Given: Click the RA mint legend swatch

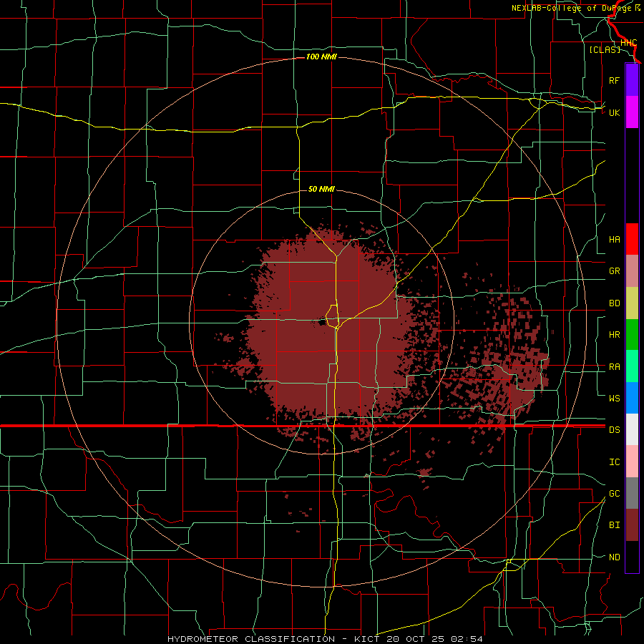Looking at the screenshot, I should coord(632,366).
